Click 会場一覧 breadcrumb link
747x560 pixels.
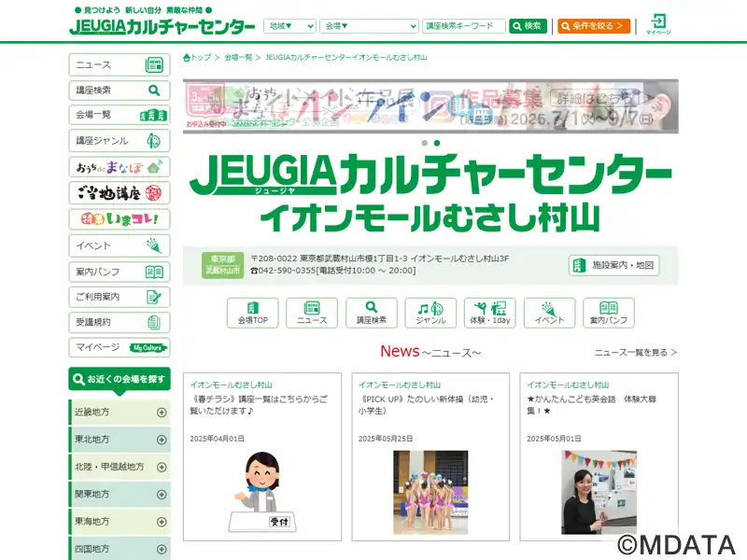click(238, 58)
